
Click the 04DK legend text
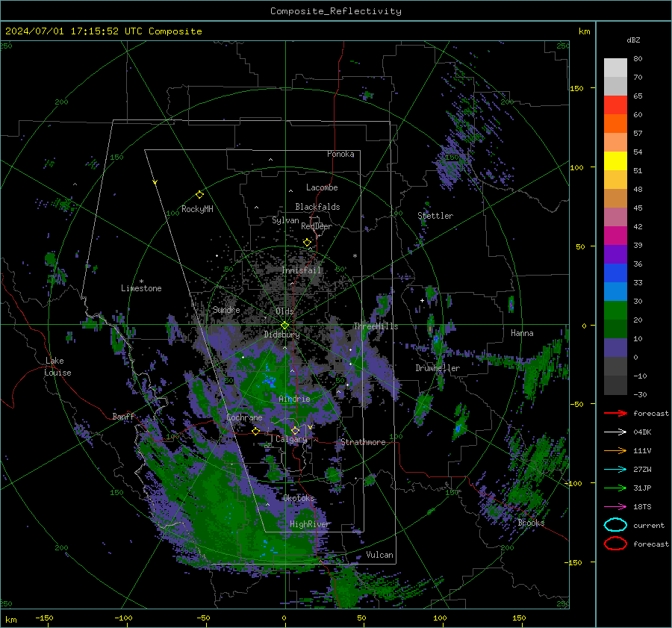click(x=642, y=432)
